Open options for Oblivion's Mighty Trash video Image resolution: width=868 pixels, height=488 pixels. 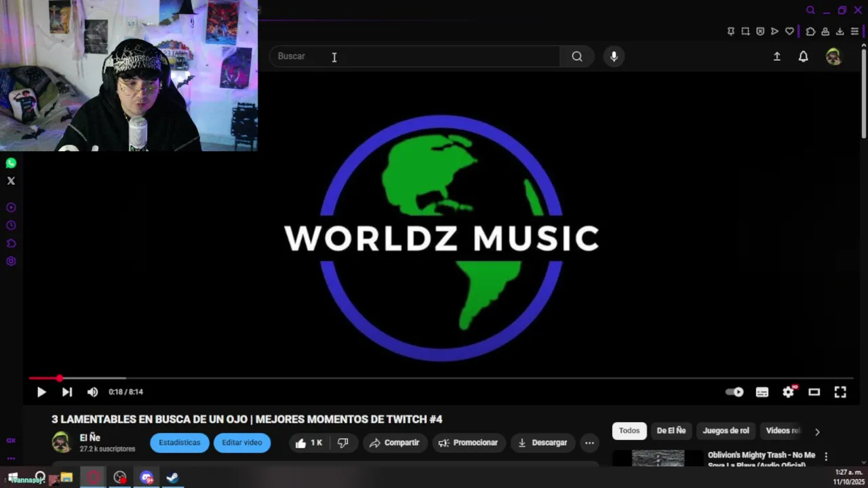[x=826, y=456]
